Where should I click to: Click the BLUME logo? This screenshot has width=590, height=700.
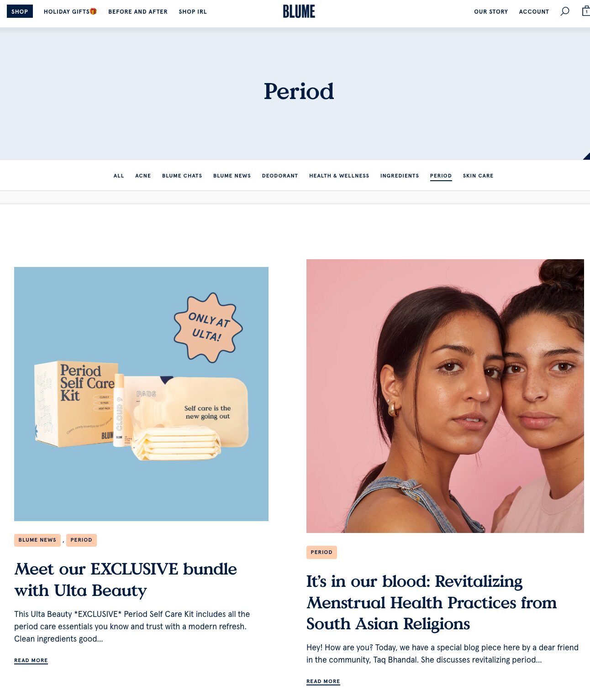299,11
